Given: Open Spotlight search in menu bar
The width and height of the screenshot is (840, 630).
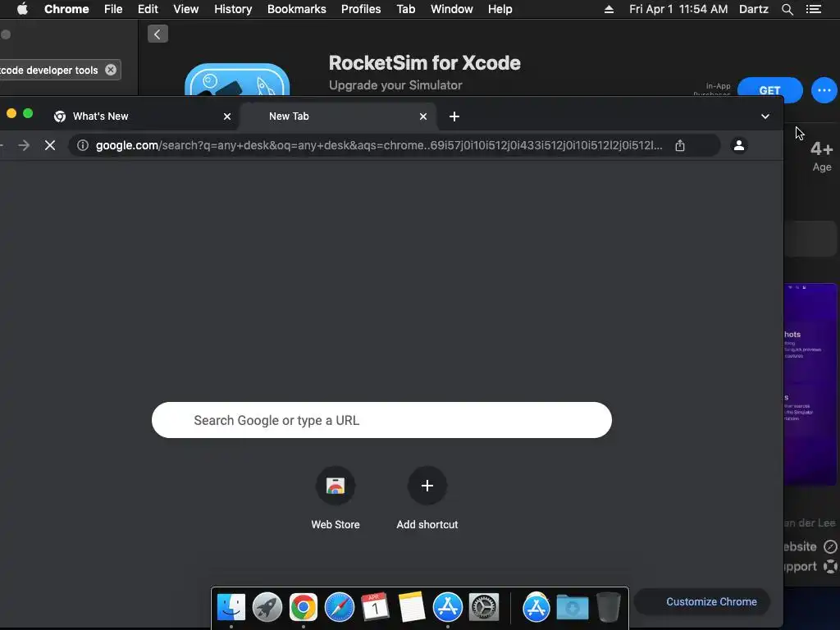Looking at the screenshot, I should point(787,9).
